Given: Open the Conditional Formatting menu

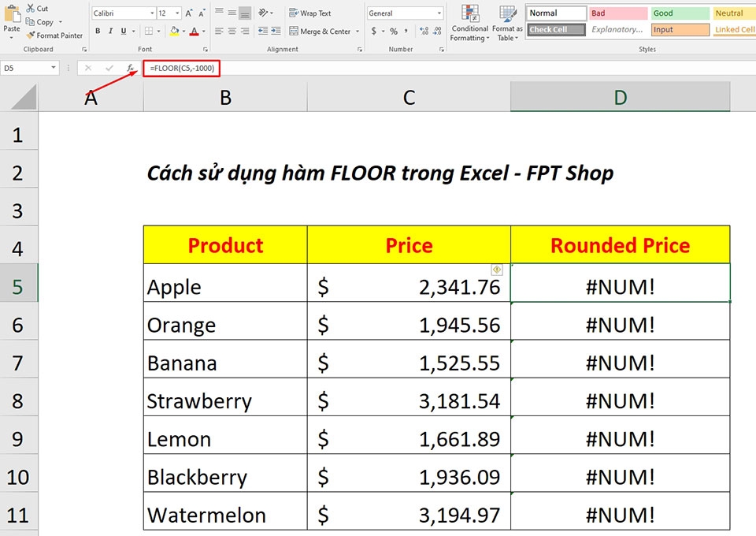Looking at the screenshot, I should 469,24.
